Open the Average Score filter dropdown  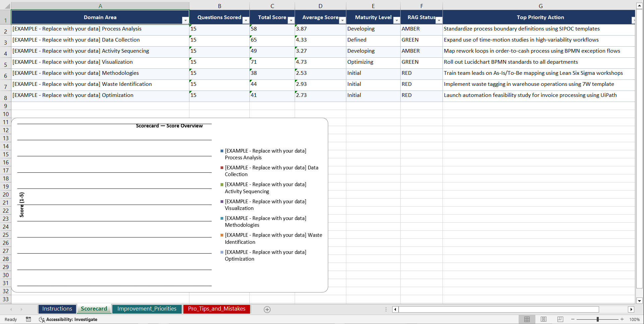pos(342,20)
